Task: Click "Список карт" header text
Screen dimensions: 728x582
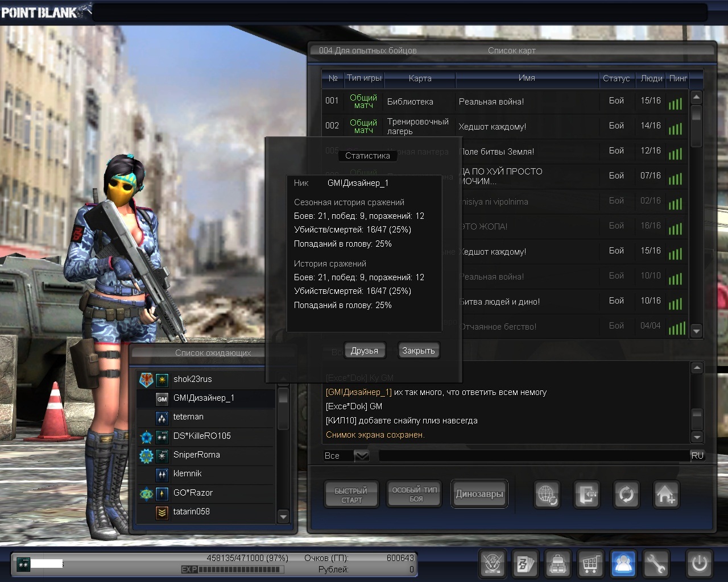Action: click(x=512, y=51)
